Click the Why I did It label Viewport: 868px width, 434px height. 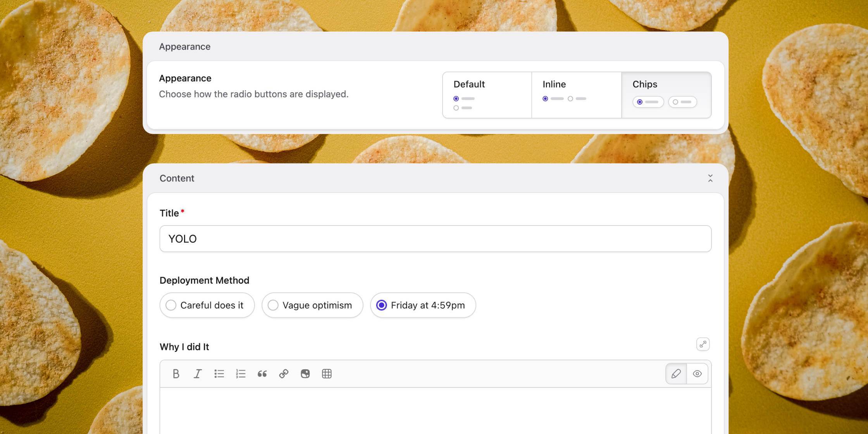(x=184, y=347)
